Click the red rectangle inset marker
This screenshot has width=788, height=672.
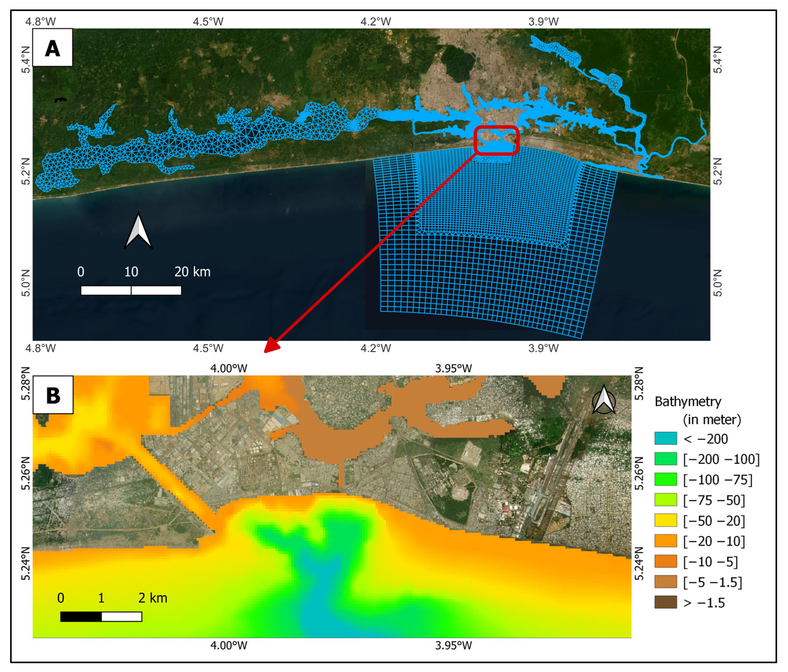[496, 140]
